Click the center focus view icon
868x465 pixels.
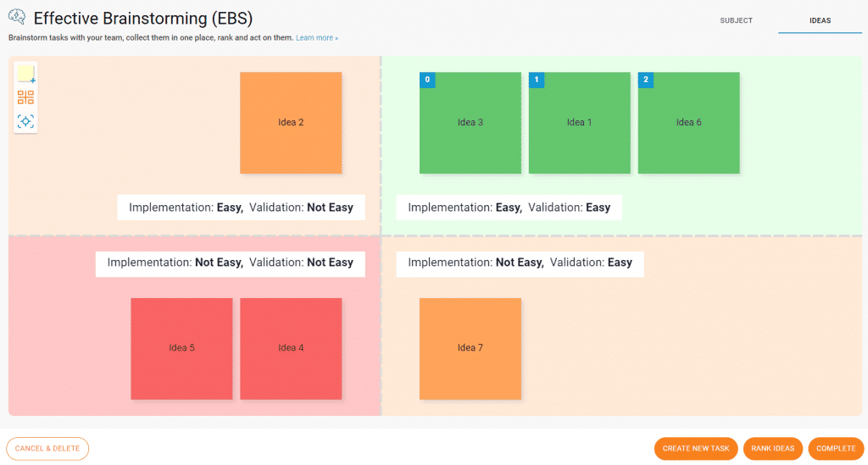coord(25,122)
